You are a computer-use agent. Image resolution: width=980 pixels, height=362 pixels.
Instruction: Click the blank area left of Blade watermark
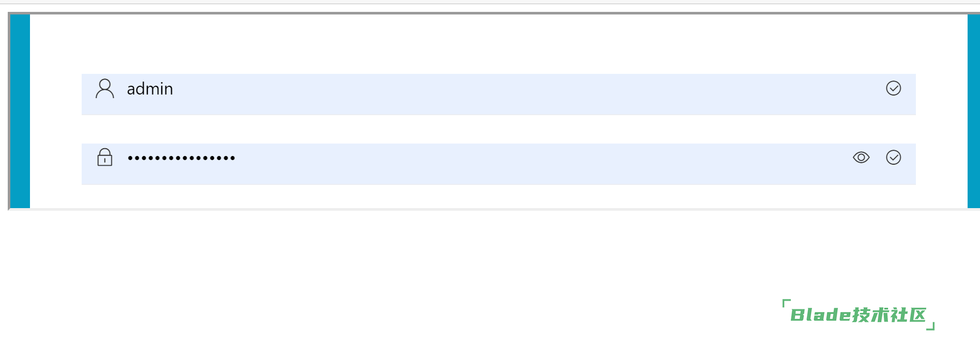click(x=620, y=315)
